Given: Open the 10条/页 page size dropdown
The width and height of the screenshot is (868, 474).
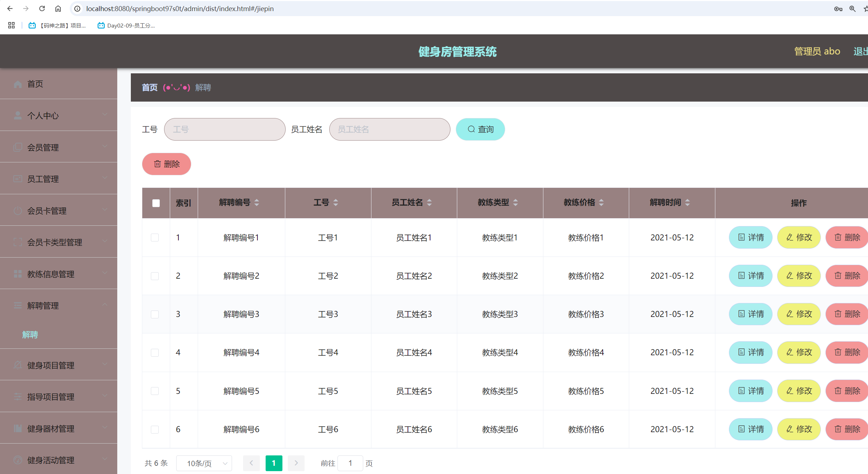Looking at the screenshot, I should point(204,463).
